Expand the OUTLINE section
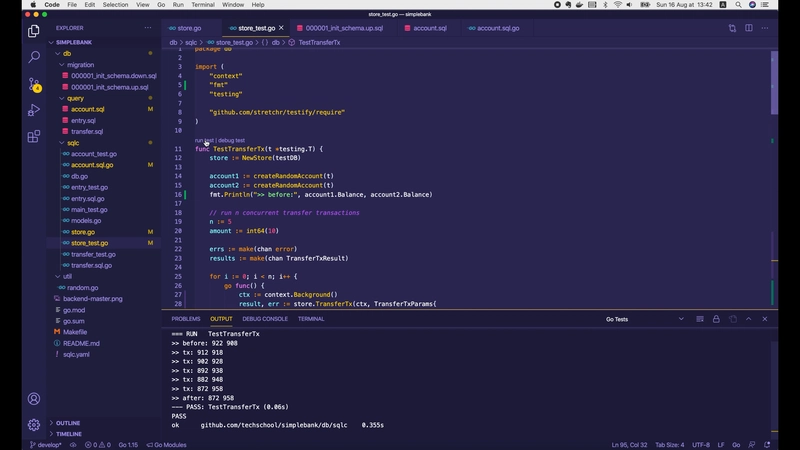Screen dimensions: 800x450 point(68,423)
